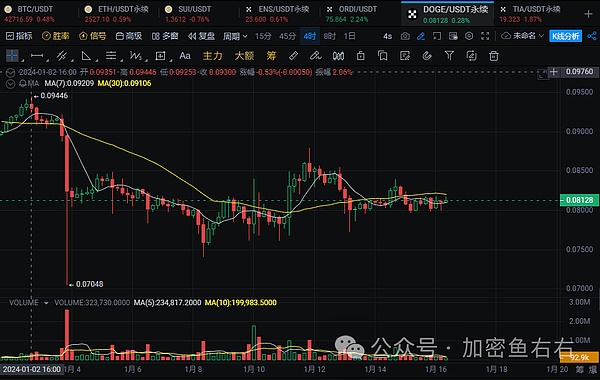Switch to BTC/USDT tab
600x380 pixels.
(x=29, y=14)
